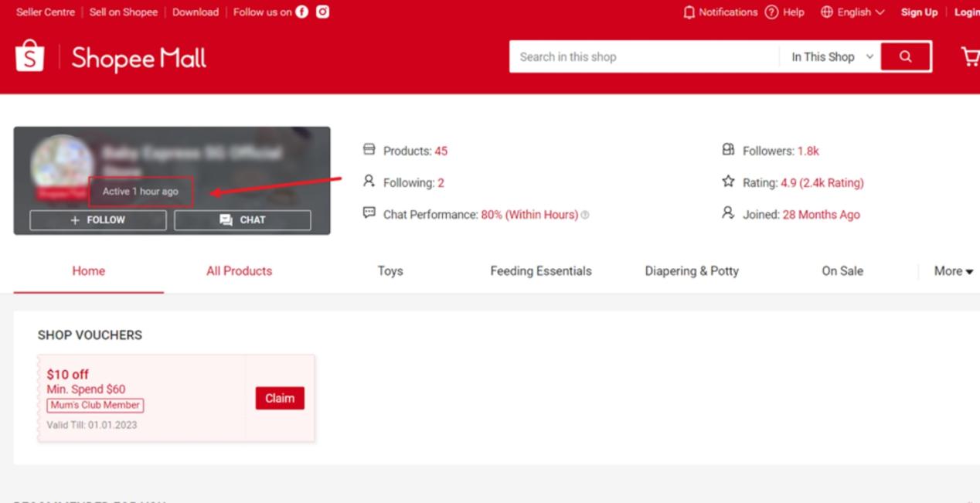The image size is (980, 503).
Task: Click the Chat Performance bubble icon
Action: (x=369, y=213)
